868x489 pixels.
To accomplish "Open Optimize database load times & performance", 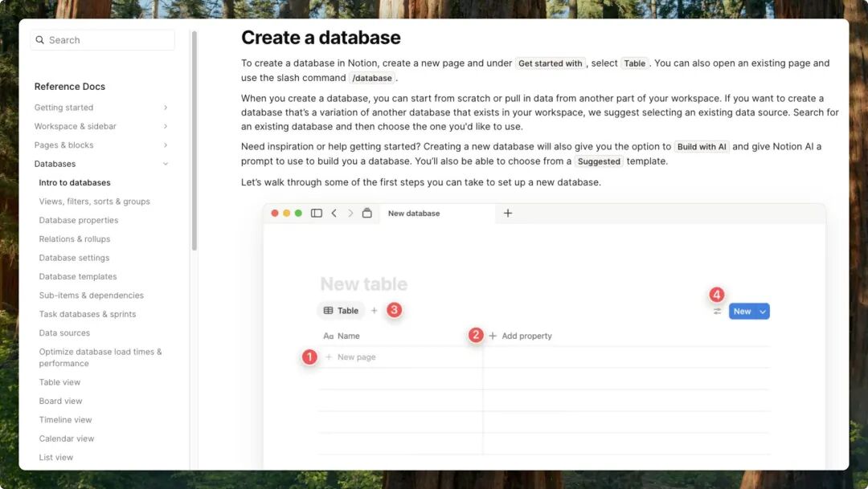I will 100,357.
